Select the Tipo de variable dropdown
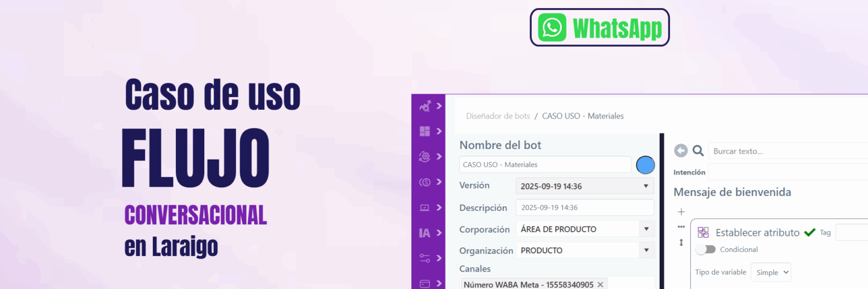 (771, 272)
